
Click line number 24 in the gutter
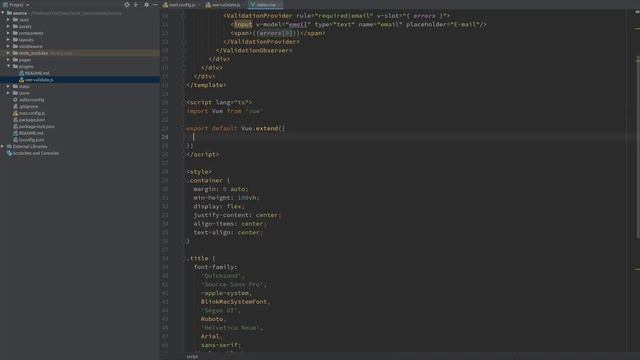point(165,137)
